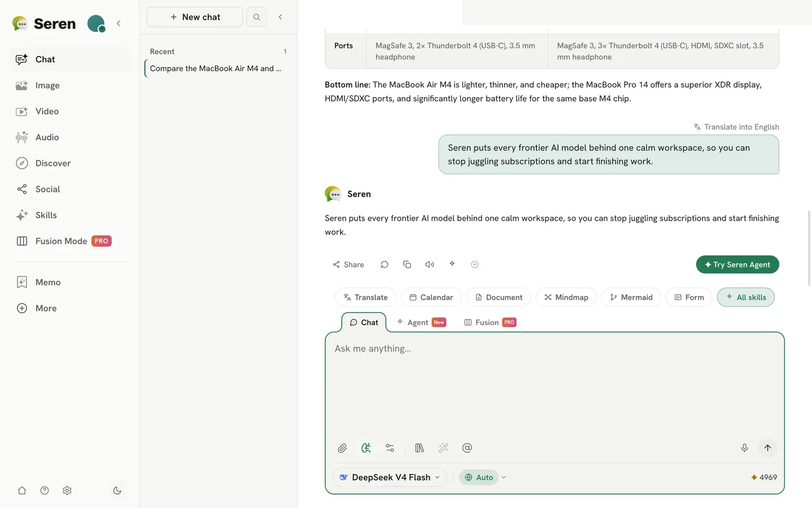Viewport: 812px width, 508px height.
Task: Read the response aloud with the speaker icon
Action: [430, 265]
